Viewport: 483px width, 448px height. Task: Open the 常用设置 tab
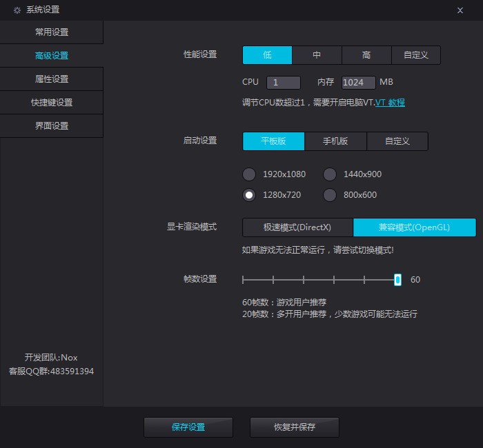pyautogui.click(x=52, y=32)
